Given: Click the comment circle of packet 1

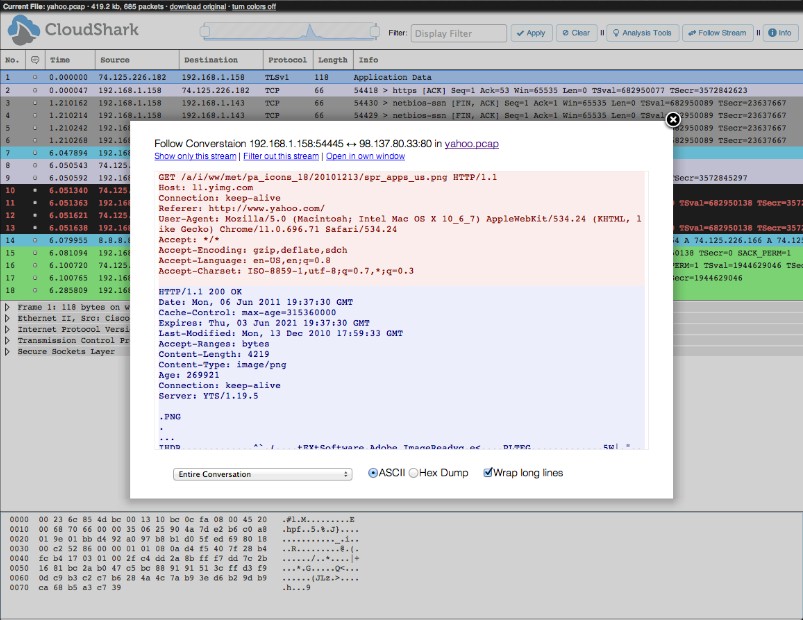Looking at the screenshot, I should [35, 77].
